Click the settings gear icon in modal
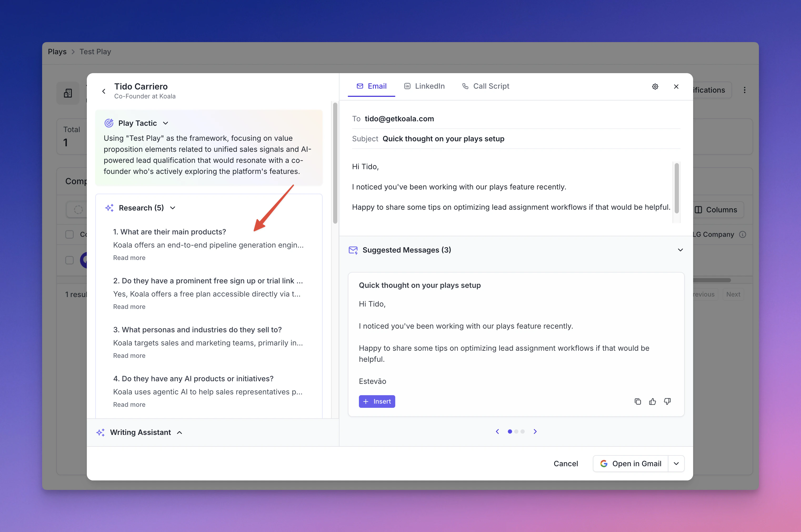Image resolution: width=801 pixels, height=532 pixels. tap(655, 87)
